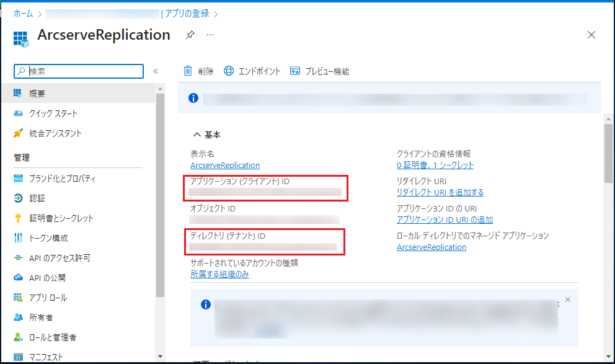
Task: Click the lower notification info icon
Action: tap(206, 304)
